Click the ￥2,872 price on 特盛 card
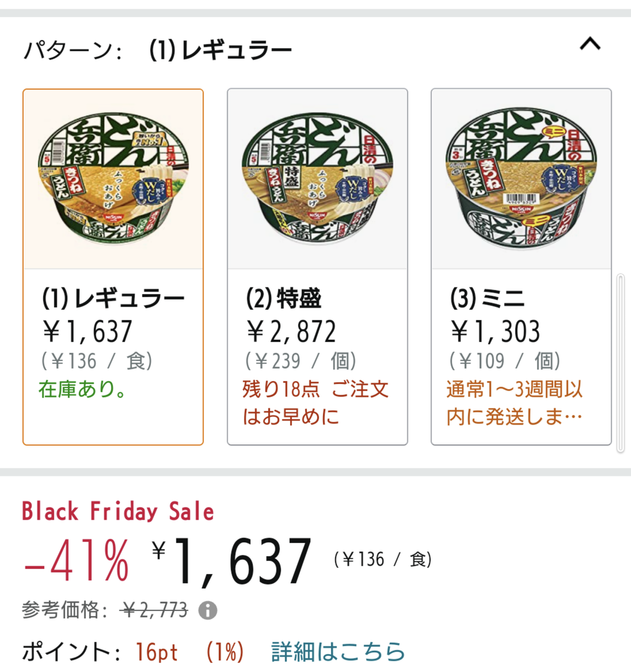The image size is (631, 672). point(291,331)
